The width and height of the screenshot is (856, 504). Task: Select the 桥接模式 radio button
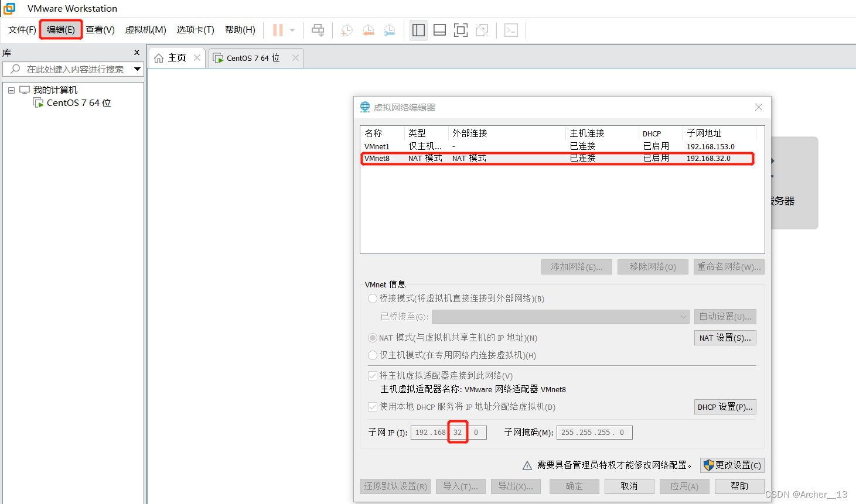373,299
